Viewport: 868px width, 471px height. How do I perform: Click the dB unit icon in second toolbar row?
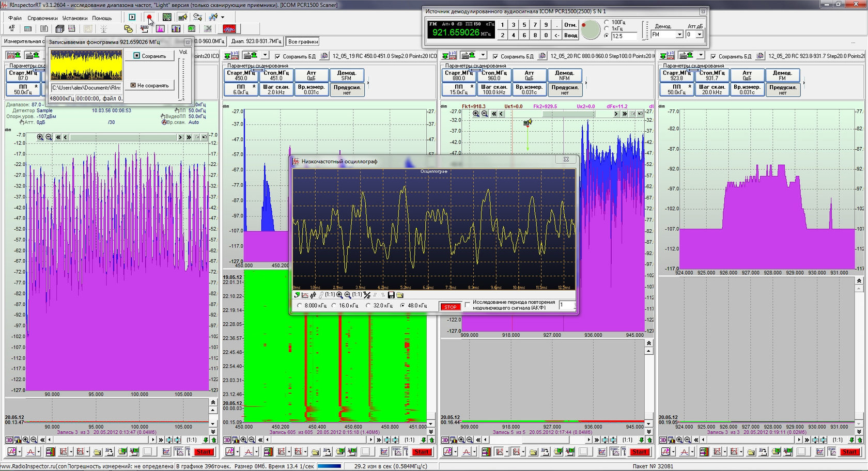click(12, 29)
